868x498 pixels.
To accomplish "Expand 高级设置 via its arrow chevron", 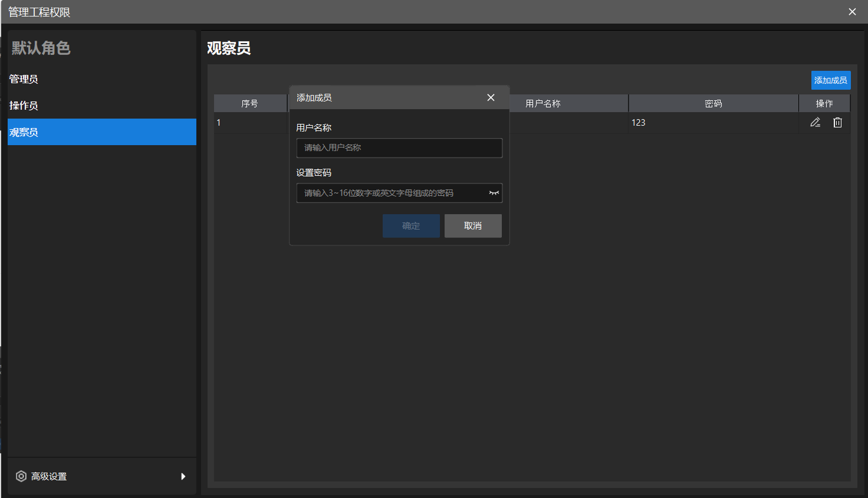I will click(x=183, y=476).
